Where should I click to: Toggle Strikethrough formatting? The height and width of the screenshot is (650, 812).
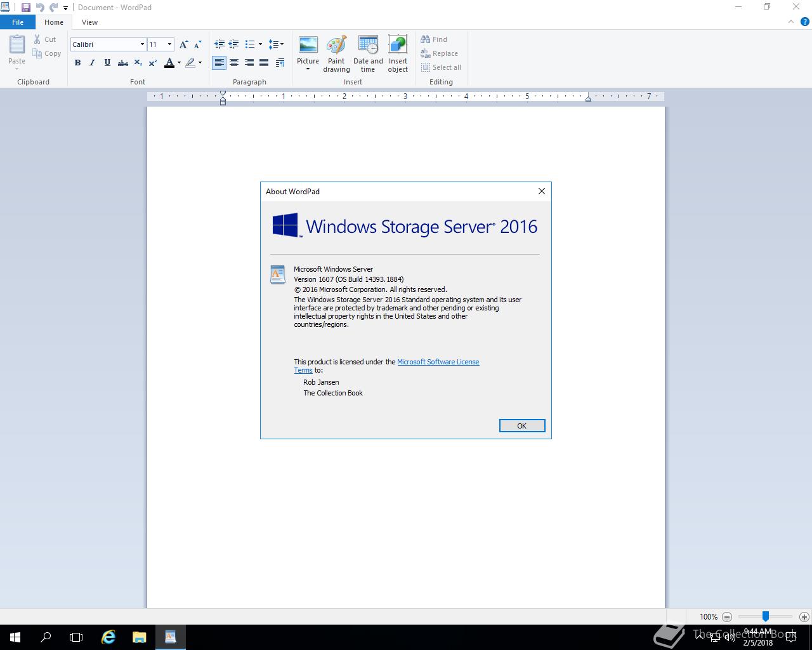tap(122, 63)
